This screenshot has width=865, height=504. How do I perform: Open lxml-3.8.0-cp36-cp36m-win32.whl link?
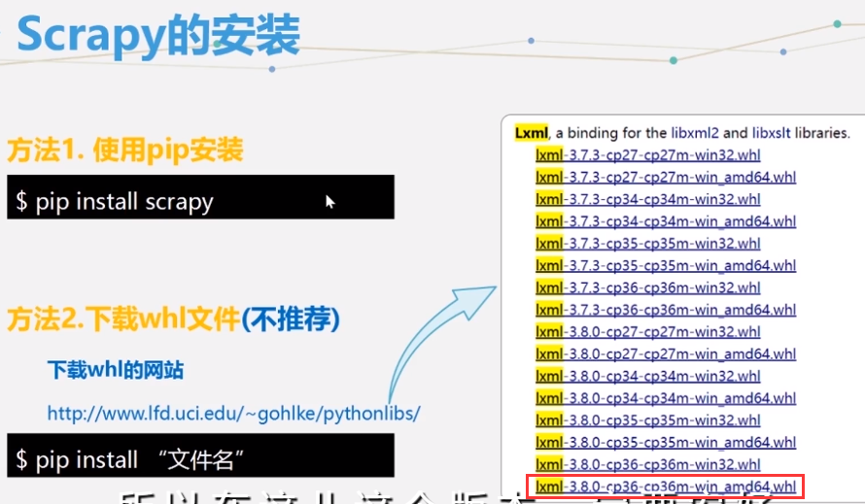coord(647,464)
